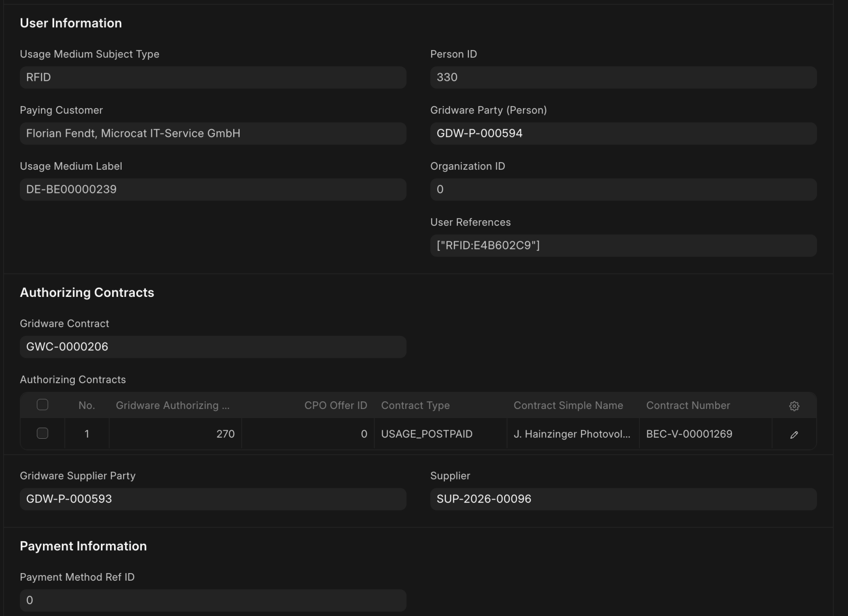
Task: Click the CPO Offer ID cell in row 1
Action: 308,434
